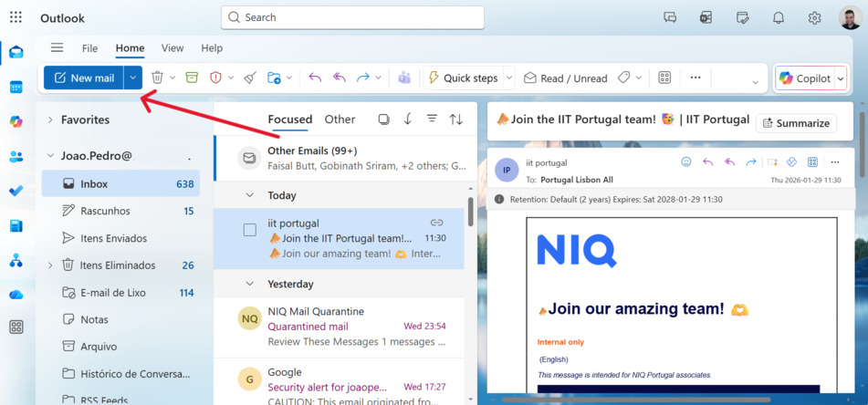Sweep messages using the broom icon

(x=250, y=78)
